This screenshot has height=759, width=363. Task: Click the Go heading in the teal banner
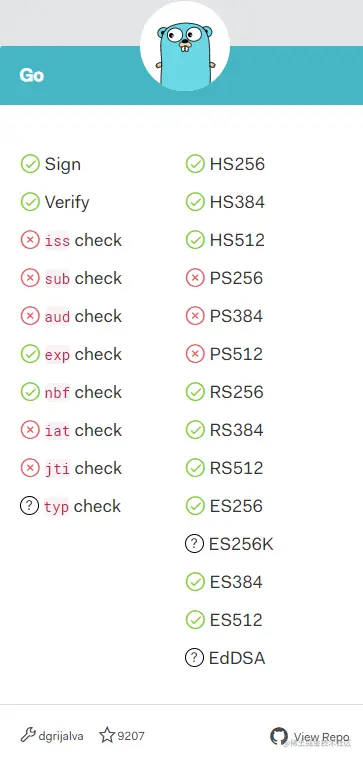31,75
